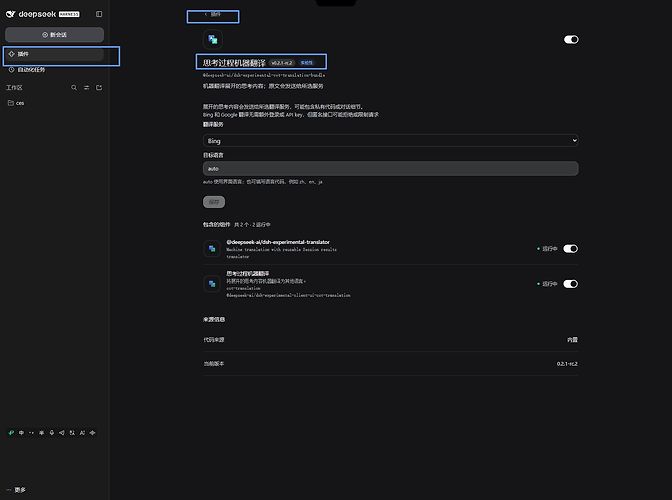This screenshot has height=500, width=672.
Task: Click the 思考过程机器翻译 component row icon
Action: point(212,284)
